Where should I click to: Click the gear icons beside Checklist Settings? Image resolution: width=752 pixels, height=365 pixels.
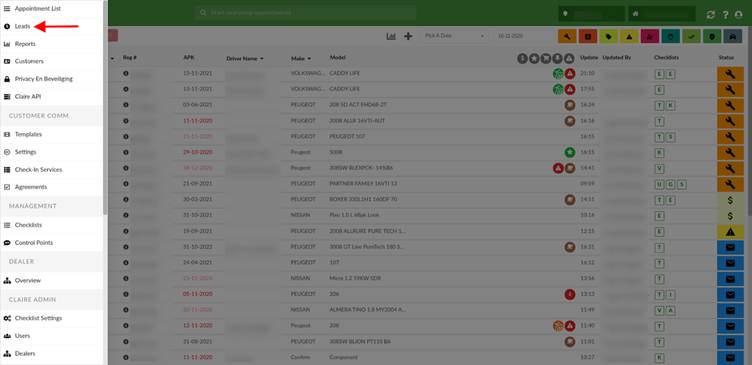(7, 318)
